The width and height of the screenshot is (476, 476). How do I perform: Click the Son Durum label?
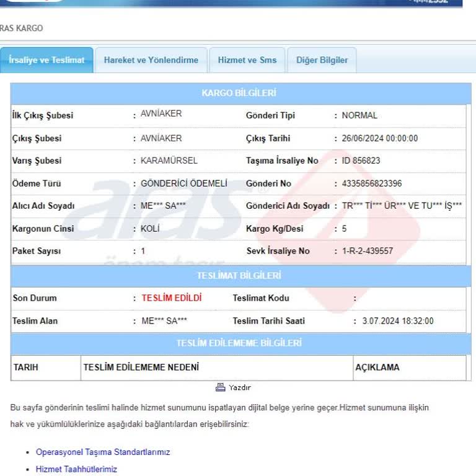coord(35,298)
